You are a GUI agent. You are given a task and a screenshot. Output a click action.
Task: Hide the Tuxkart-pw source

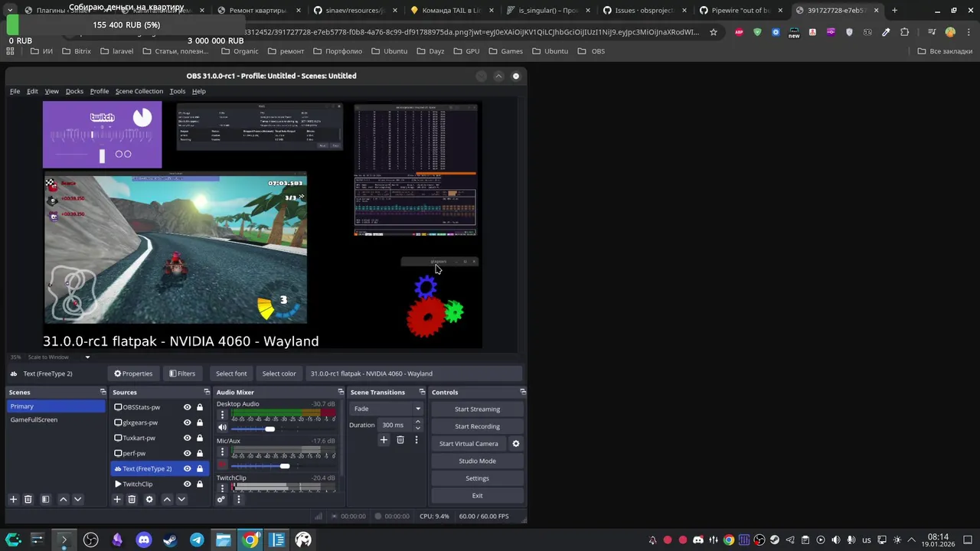point(187,438)
